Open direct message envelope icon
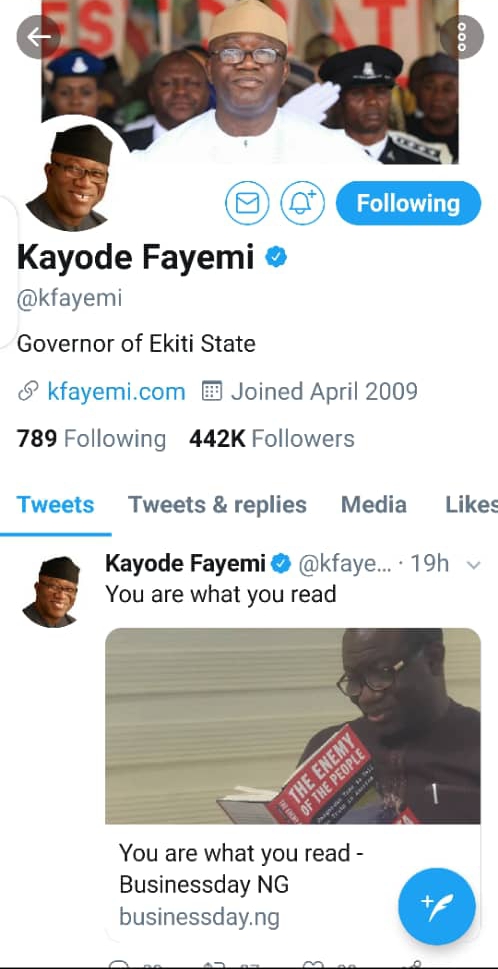Image resolution: width=498 pixels, height=969 pixels. coord(247,203)
